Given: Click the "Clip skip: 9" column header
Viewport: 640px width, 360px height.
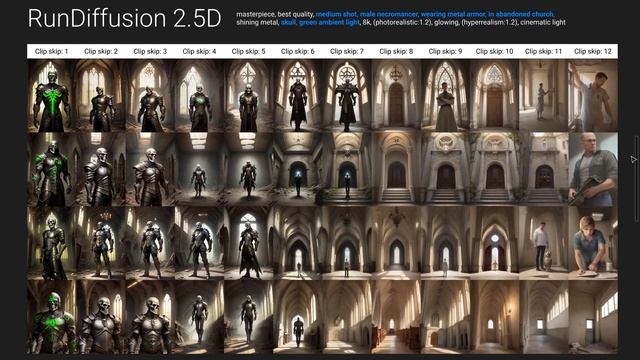Looking at the screenshot, I should point(445,51).
